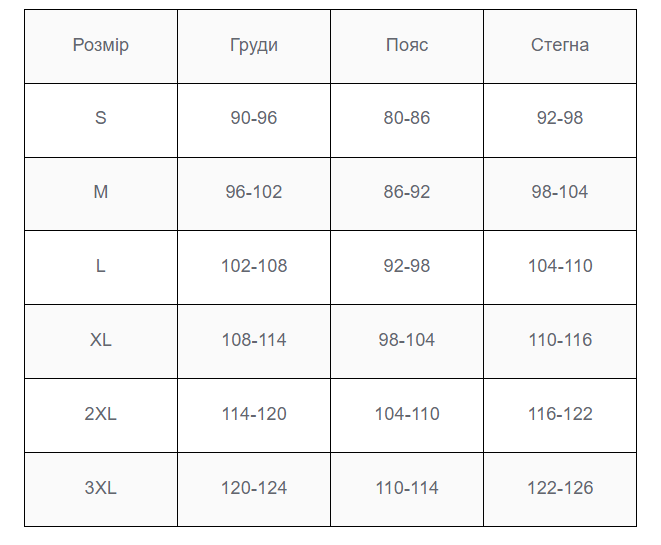Viewport: 661px width, 545px height.
Task: Click the 104-110 hips value for L
Action: pos(560,267)
